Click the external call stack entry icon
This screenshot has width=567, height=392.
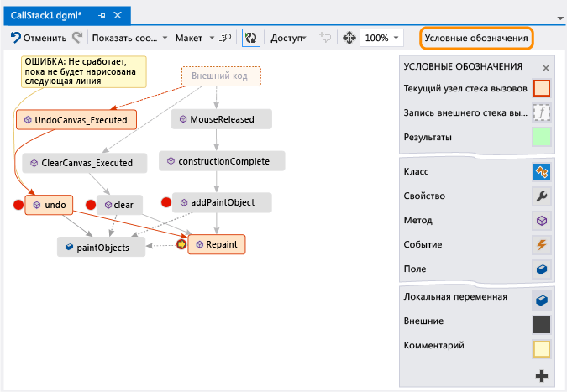tap(541, 112)
